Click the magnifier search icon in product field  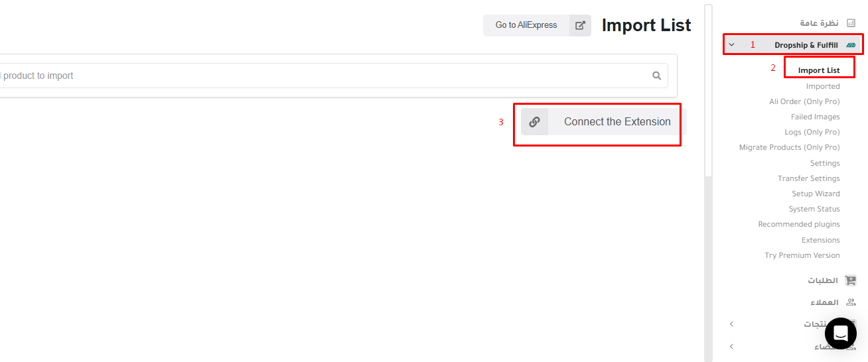657,76
